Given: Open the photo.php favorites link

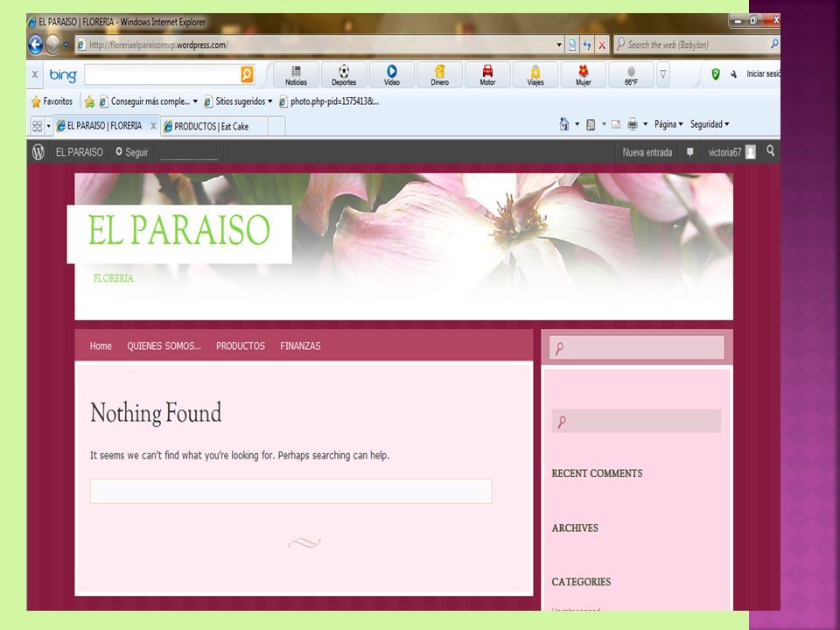Looking at the screenshot, I should click(328, 101).
